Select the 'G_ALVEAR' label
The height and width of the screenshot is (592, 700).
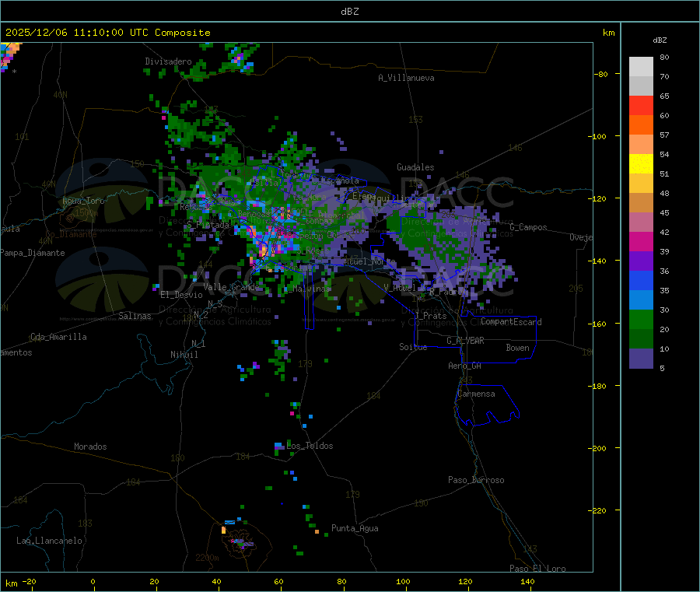(x=465, y=341)
